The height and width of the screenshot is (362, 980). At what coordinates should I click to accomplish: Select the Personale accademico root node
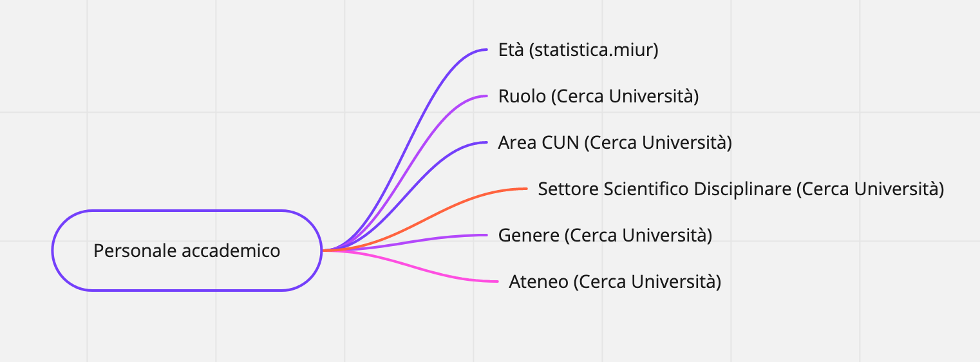187,251
